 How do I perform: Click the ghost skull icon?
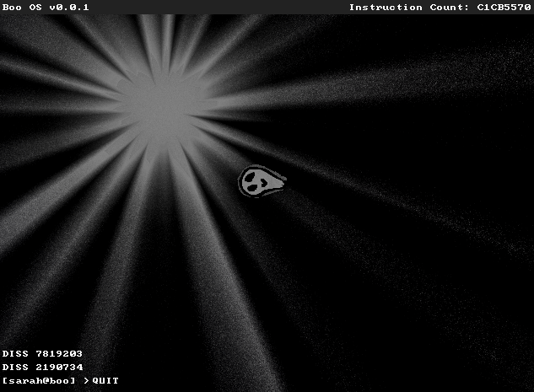[x=262, y=181]
